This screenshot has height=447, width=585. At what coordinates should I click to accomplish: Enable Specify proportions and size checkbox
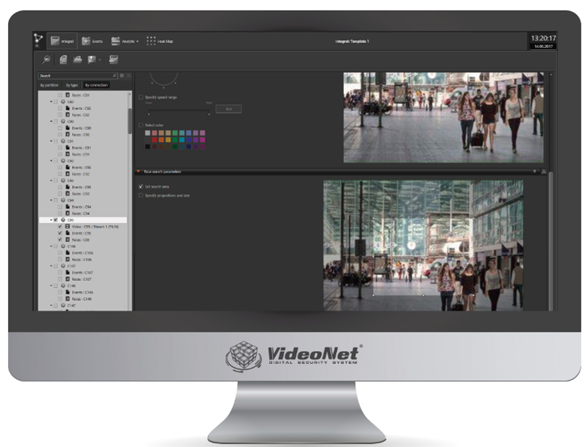[x=141, y=196]
